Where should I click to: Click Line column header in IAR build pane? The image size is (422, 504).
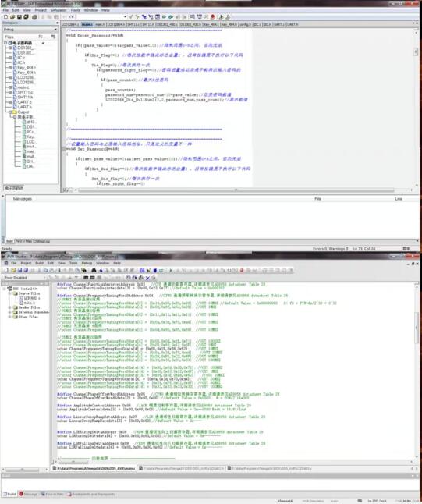(x=399, y=199)
